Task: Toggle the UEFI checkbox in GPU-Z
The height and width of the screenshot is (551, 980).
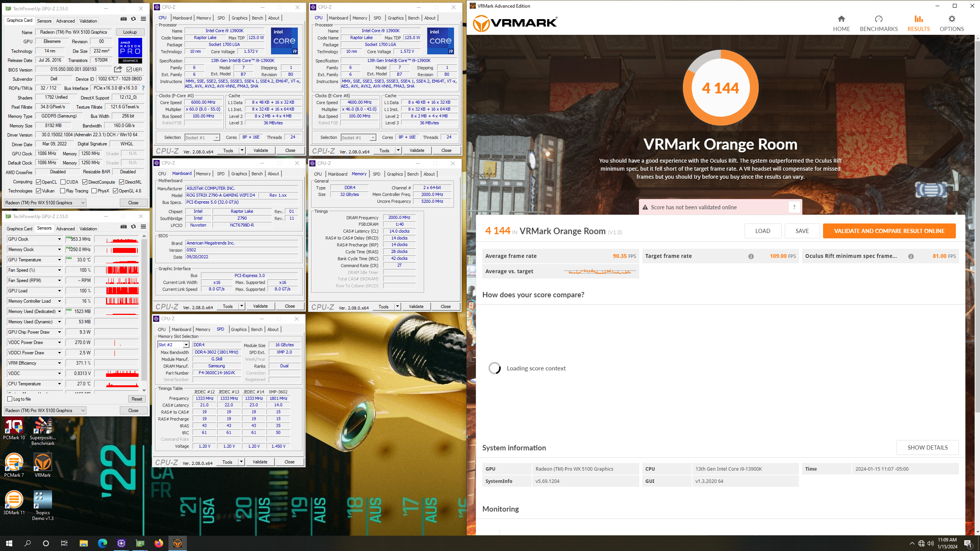Action: click(129, 70)
